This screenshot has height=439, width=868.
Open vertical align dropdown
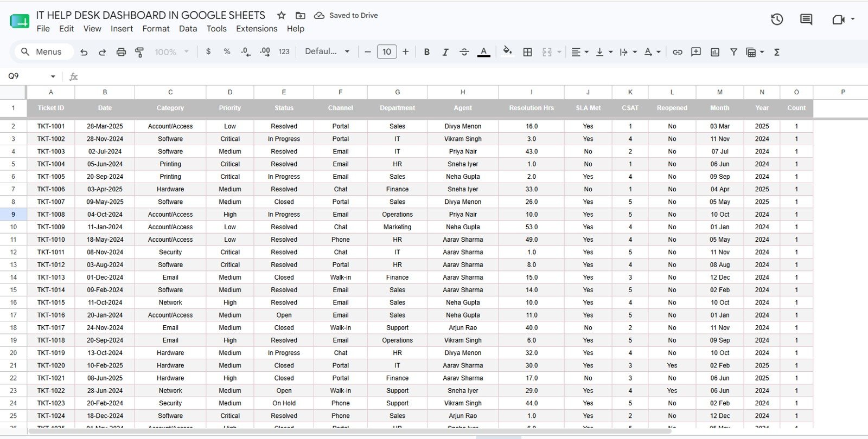[x=604, y=52]
